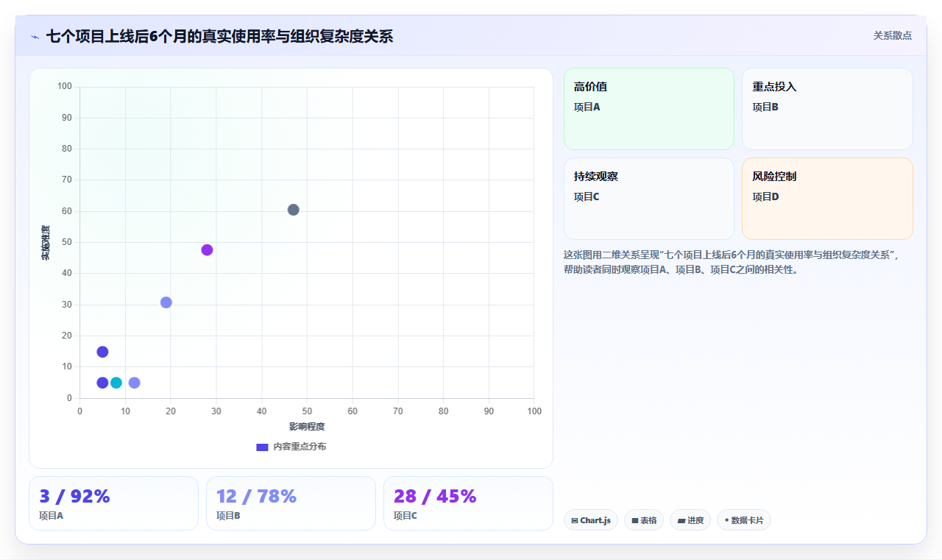Click the 28 / 45% stat card
Image resolution: width=942 pixels, height=560 pixels.
point(468,503)
